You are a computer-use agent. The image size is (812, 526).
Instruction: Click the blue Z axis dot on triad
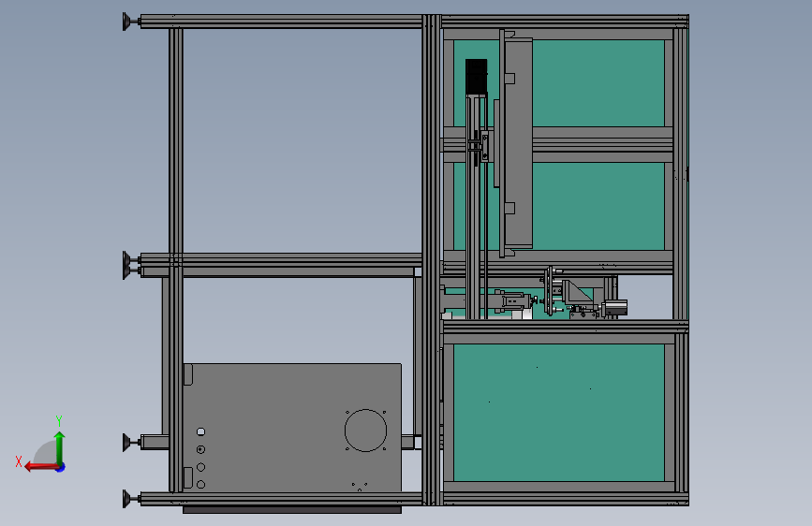(x=61, y=467)
